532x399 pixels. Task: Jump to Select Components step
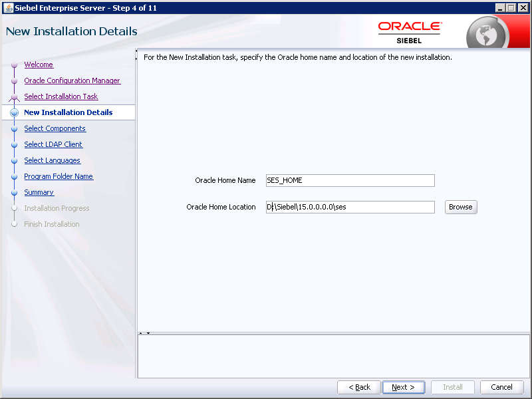tap(55, 128)
